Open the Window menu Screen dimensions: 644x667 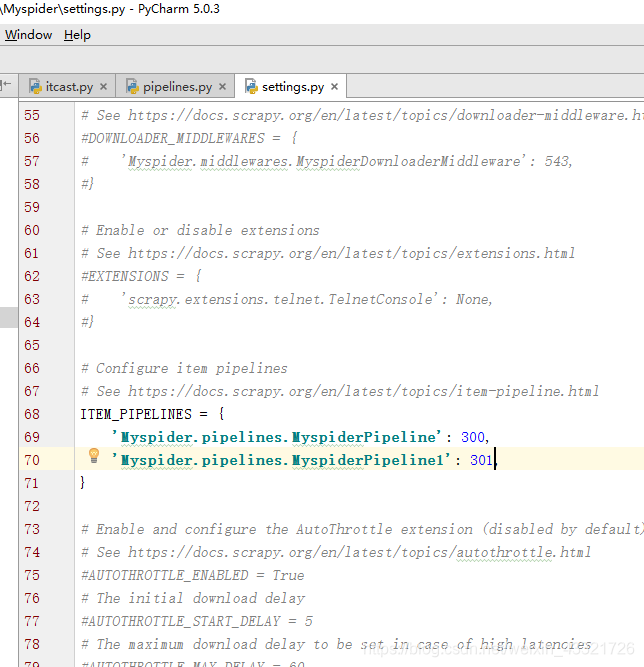click(28, 35)
